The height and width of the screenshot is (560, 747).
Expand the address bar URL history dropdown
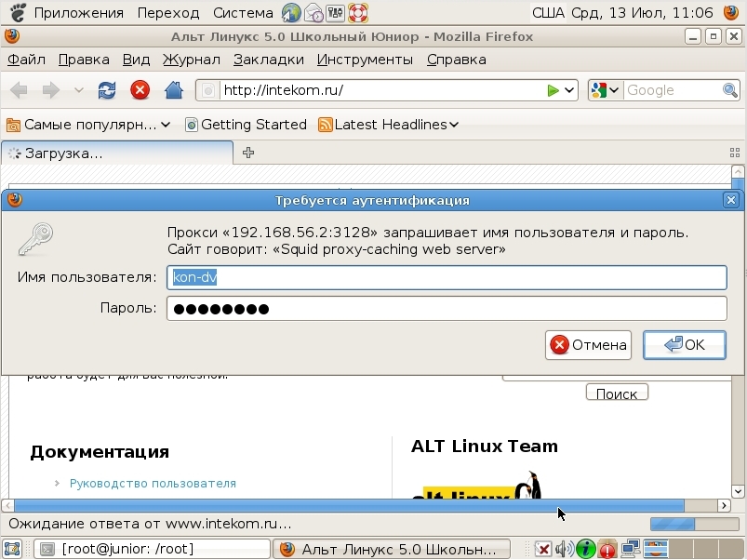point(569,90)
